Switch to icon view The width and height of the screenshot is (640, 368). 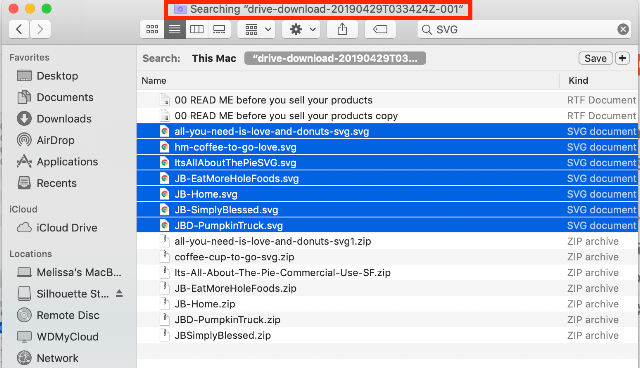tap(152, 29)
